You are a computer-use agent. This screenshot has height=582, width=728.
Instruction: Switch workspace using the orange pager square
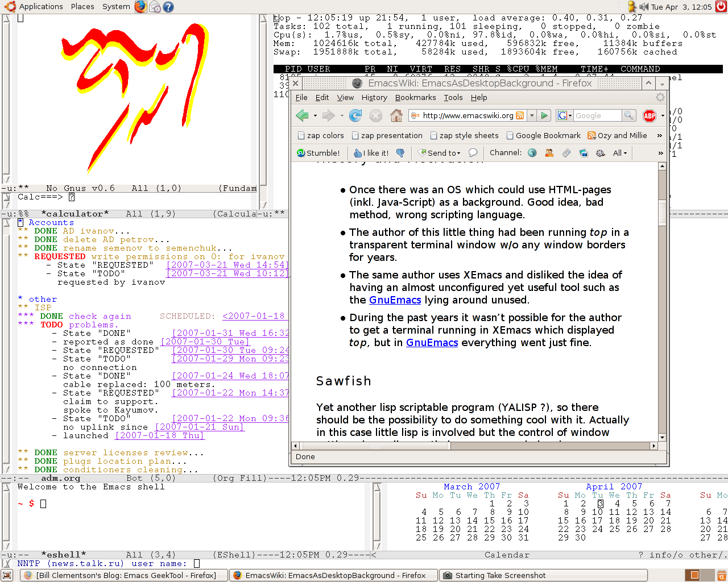(694, 575)
